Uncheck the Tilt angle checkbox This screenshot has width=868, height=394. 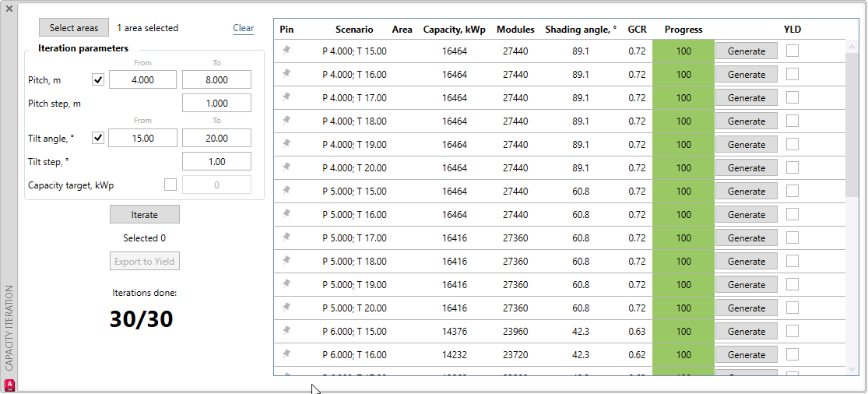pos(98,138)
